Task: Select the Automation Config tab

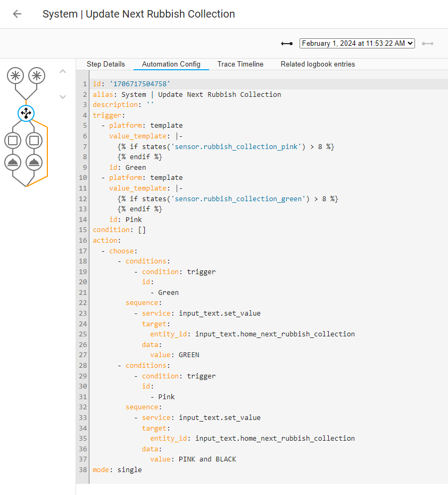Action: 171,64
